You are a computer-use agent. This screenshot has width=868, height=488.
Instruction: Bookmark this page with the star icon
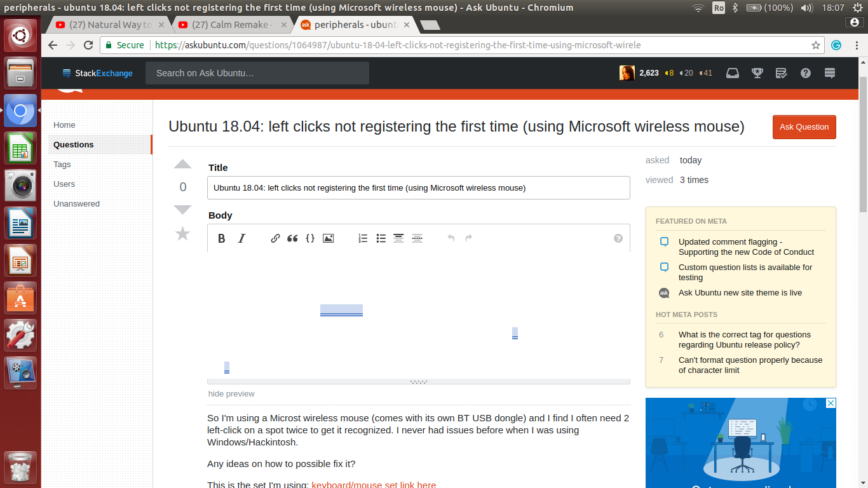coord(816,45)
